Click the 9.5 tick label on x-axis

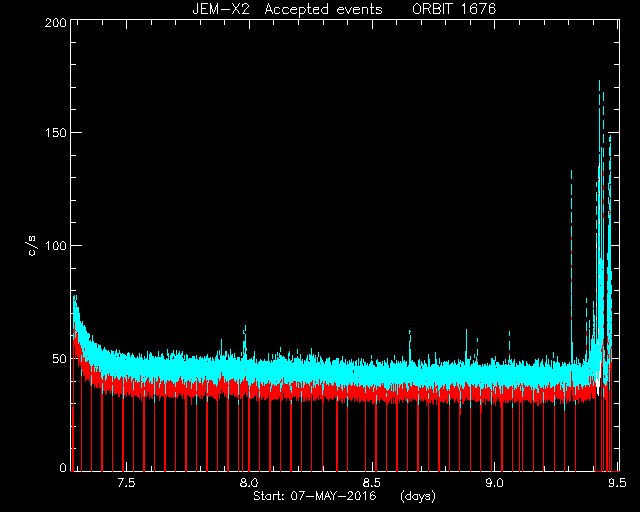(617, 483)
